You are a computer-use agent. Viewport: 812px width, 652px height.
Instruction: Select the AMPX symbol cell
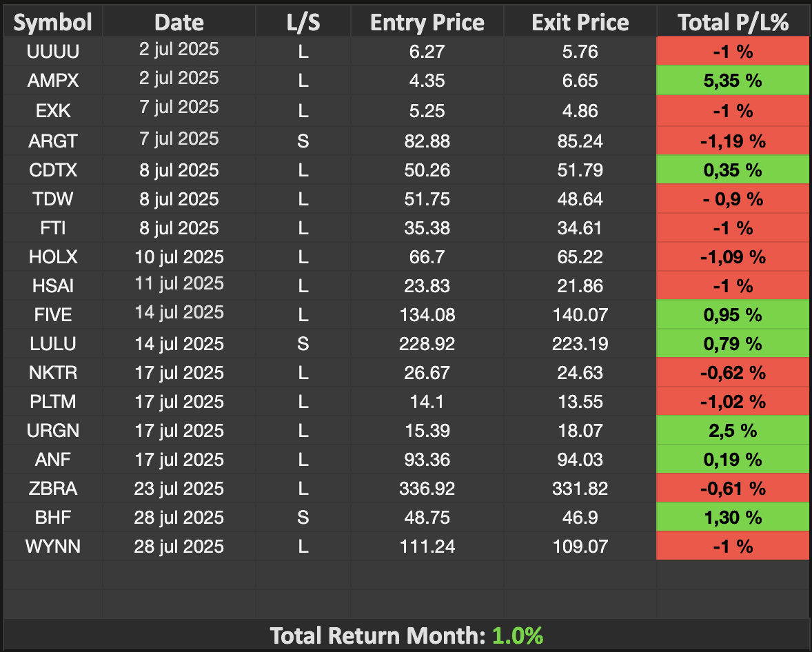pos(53,80)
